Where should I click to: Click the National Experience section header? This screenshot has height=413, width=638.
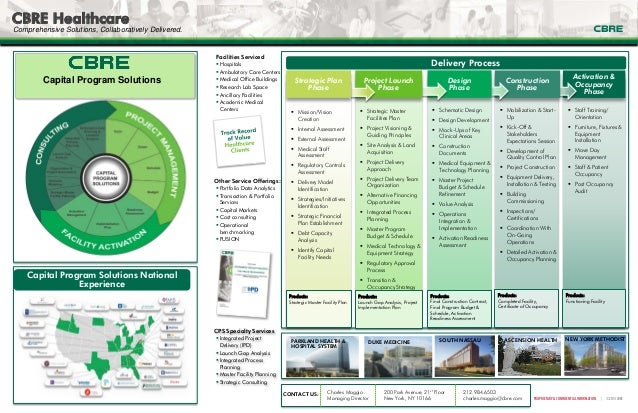102,280
